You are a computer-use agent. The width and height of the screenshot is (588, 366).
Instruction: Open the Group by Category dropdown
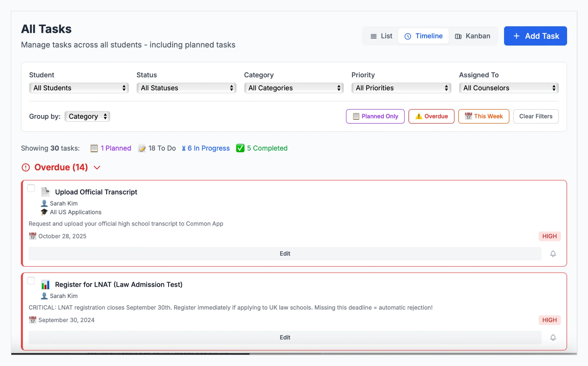[x=87, y=116]
